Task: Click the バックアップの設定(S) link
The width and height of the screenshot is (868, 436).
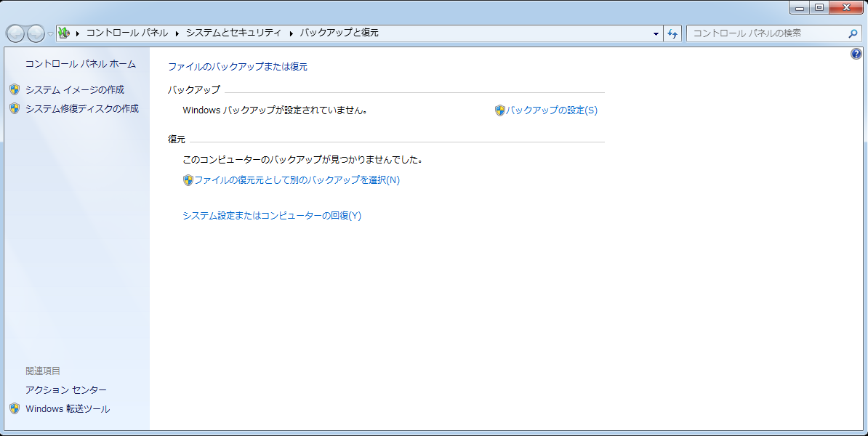Action: (x=552, y=110)
